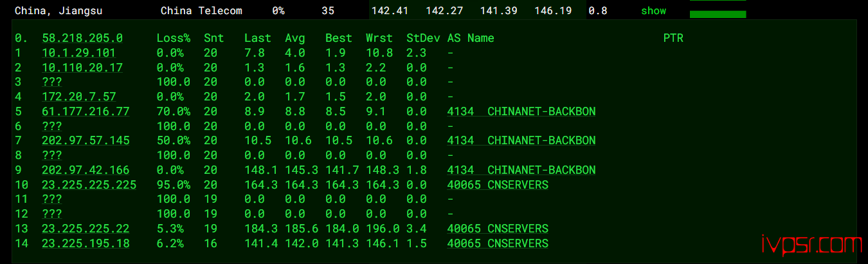Click the 148.1 last value at hop 9
This screenshot has width=868, height=264.
[261, 170]
